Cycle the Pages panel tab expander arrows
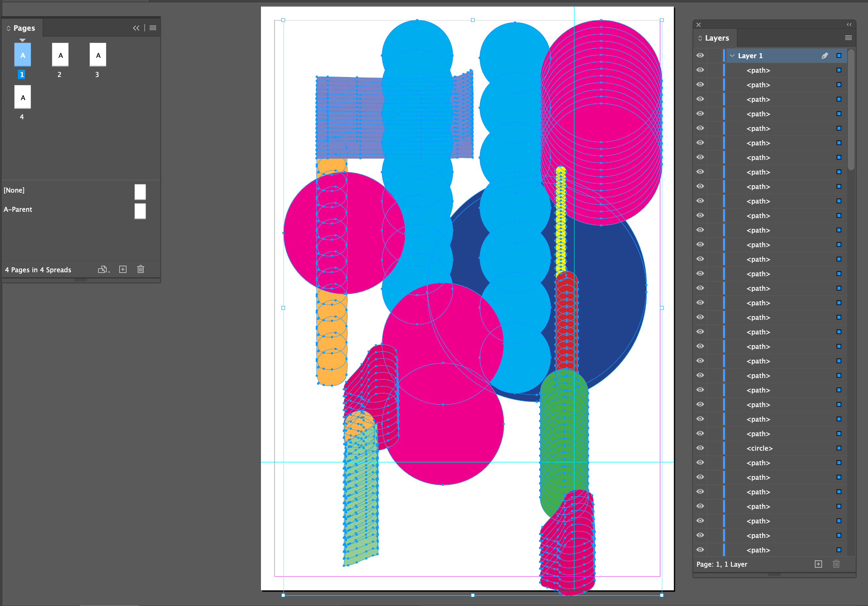Image resolution: width=868 pixels, height=606 pixels. (x=8, y=28)
